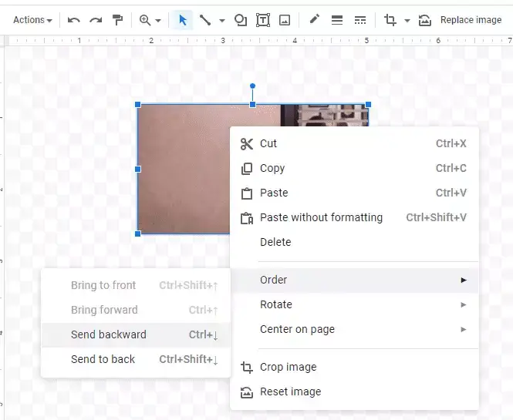
Task: Select the Text box tool
Action: 263,20
